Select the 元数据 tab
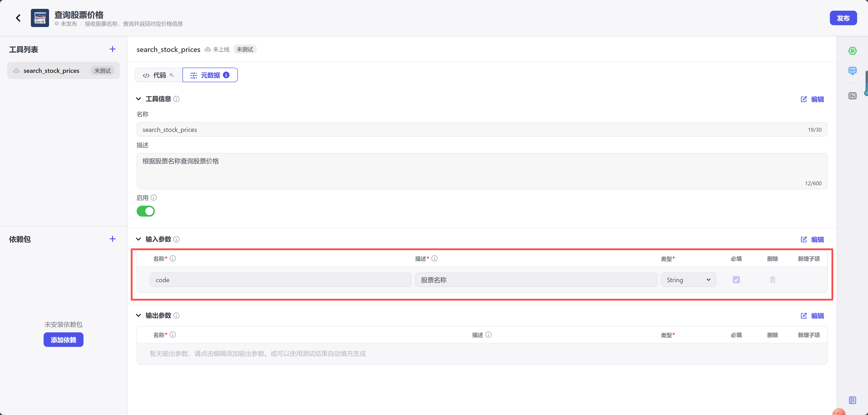The width and height of the screenshot is (868, 415). (210, 75)
